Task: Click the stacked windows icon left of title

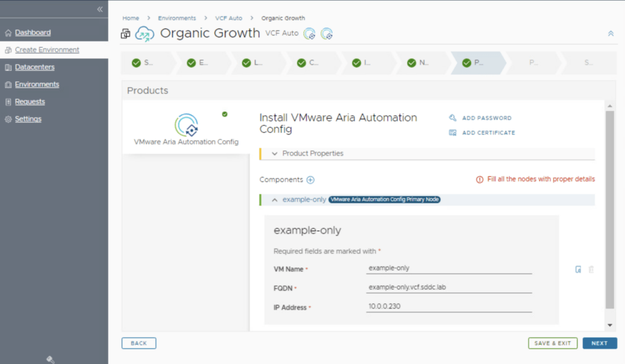Action: point(126,34)
